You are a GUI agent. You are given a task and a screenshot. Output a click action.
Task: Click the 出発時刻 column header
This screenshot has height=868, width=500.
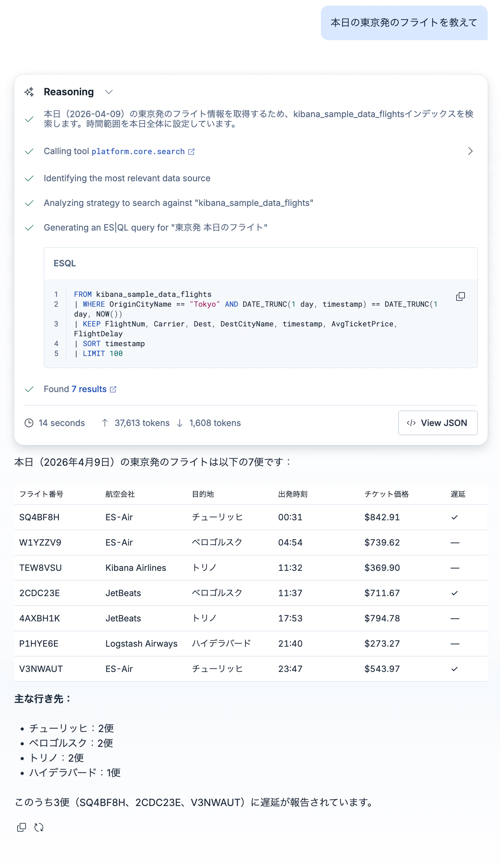293,494
